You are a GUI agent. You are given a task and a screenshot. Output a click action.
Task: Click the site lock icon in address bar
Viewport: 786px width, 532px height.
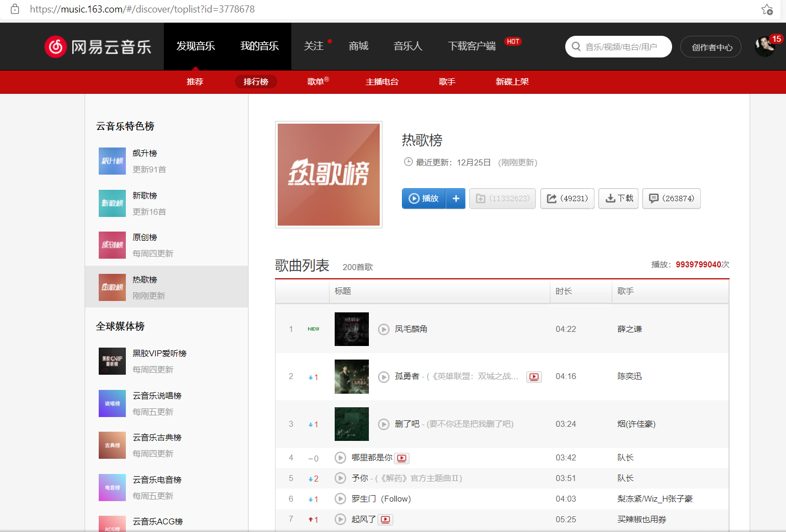tap(15, 9)
